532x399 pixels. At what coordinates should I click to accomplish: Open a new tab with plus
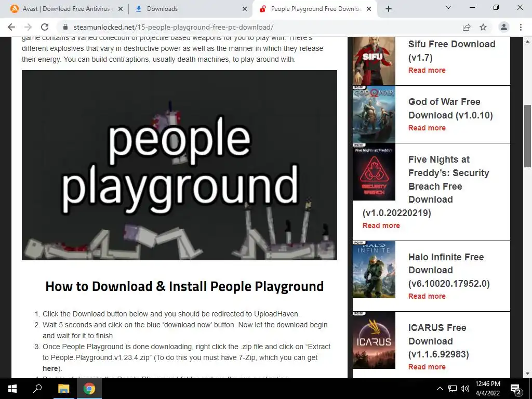click(x=389, y=9)
